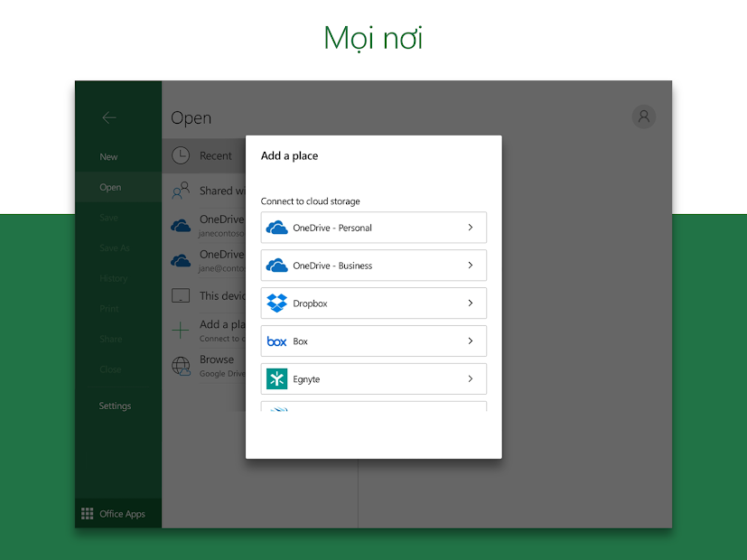The height and width of the screenshot is (560, 747).
Task: Select the Open menu item
Action: (x=109, y=186)
